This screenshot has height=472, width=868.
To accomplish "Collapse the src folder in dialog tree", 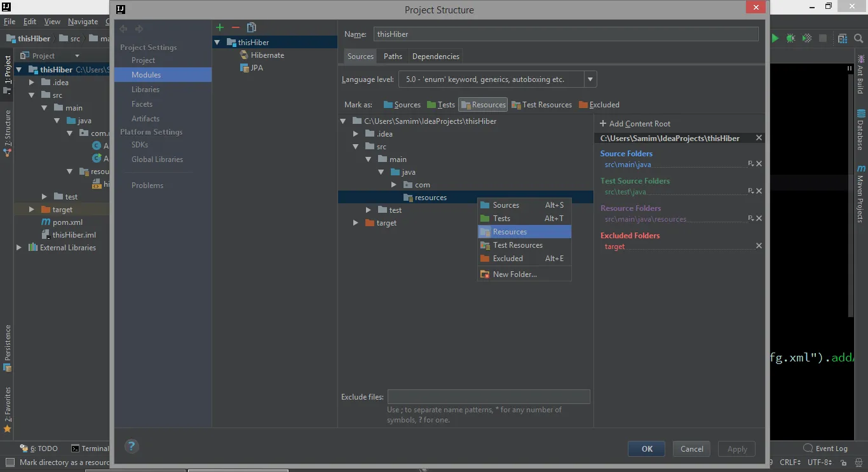I will 356,147.
